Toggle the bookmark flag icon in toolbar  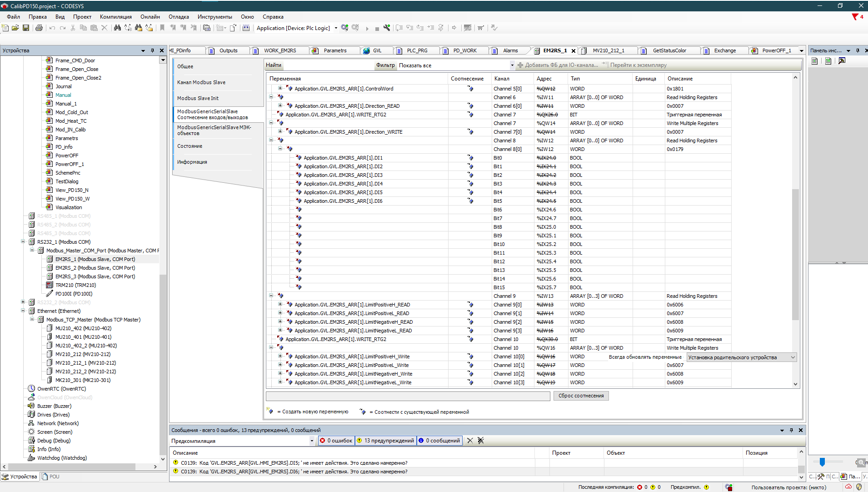(162, 28)
